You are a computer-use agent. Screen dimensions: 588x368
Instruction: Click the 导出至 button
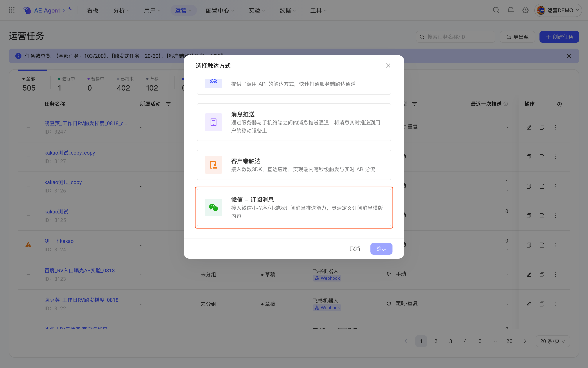pos(517,37)
